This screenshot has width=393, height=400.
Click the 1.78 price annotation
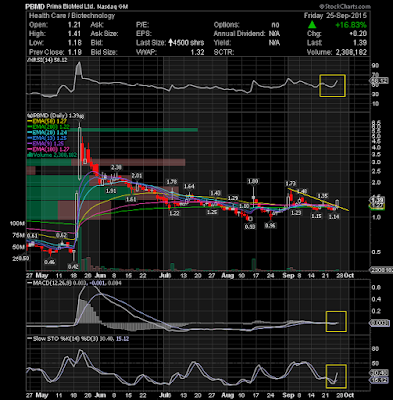(172, 182)
